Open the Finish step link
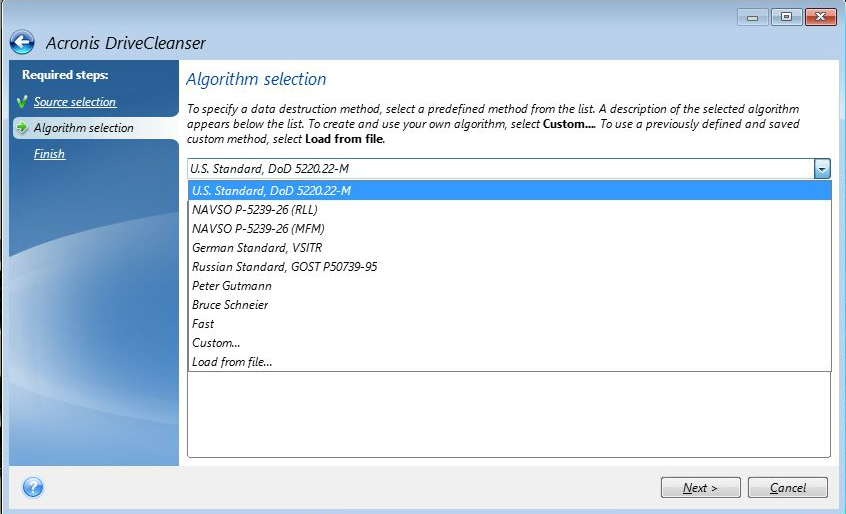The width and height of the screenshot is (846, 514). [x=49, y=154]
